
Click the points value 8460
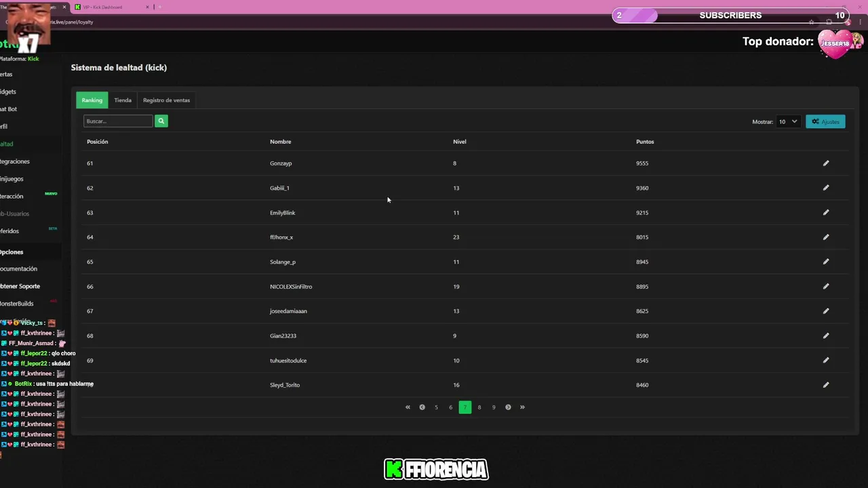tap(642, 385)
